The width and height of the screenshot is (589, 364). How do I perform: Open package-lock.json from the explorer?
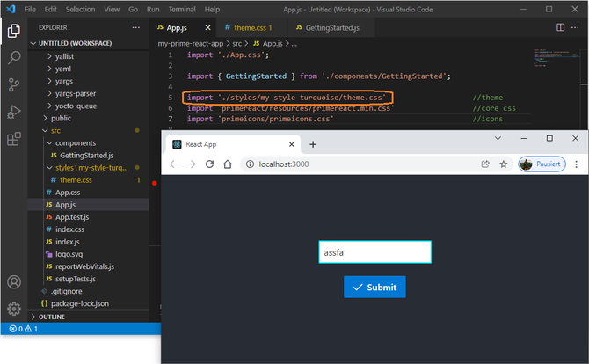click(x=80, y=303)
